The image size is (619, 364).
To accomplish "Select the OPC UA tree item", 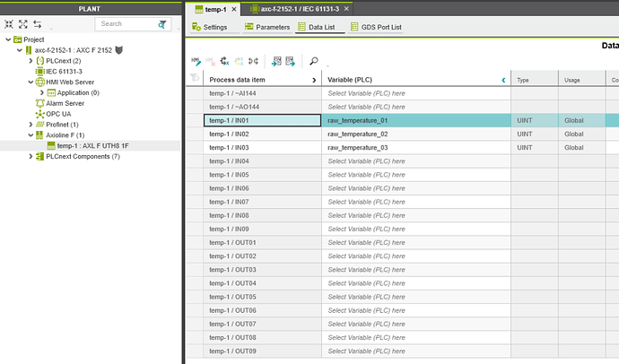I will [58, 114].
